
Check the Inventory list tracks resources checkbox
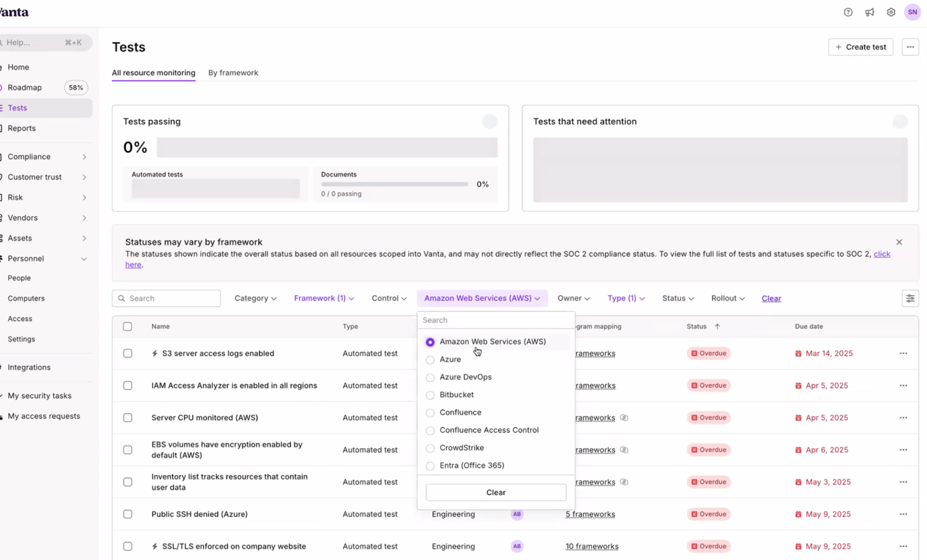[127, 482]
